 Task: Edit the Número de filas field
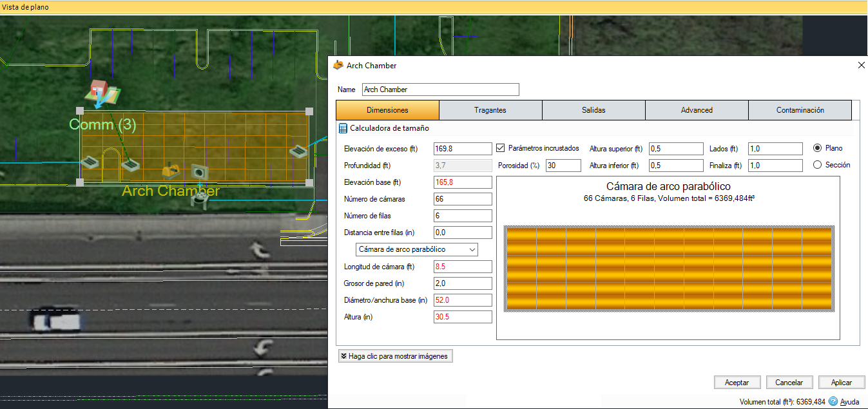coord(463,216)
